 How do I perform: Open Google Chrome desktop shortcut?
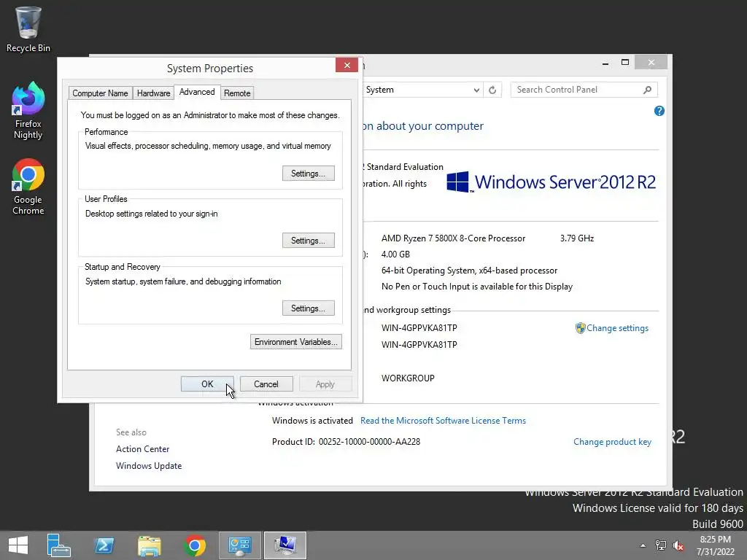(28, 187)
